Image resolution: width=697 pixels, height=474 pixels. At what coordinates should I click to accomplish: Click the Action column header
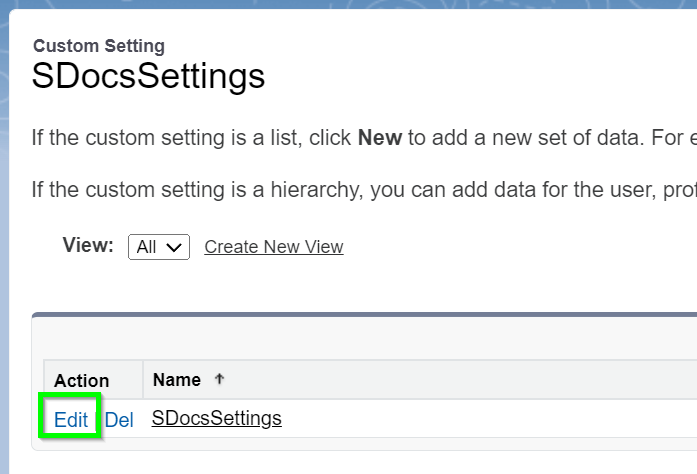pyautogui.click(x=82, y=381)
